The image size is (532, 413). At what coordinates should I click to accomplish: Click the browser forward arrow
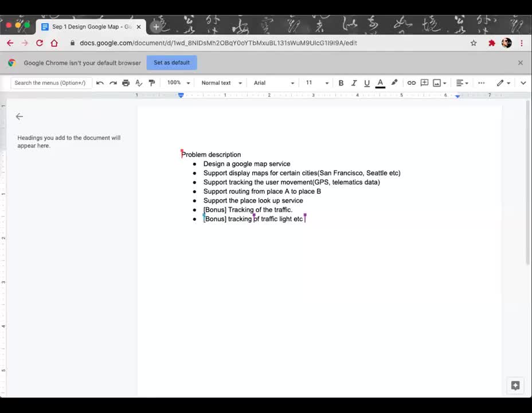[x=25, y=43]
